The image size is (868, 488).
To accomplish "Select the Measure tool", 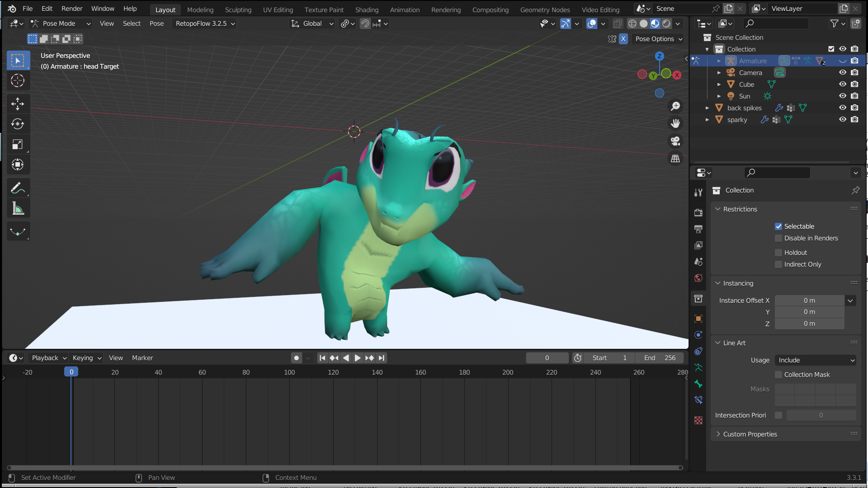I will (18, 209).
